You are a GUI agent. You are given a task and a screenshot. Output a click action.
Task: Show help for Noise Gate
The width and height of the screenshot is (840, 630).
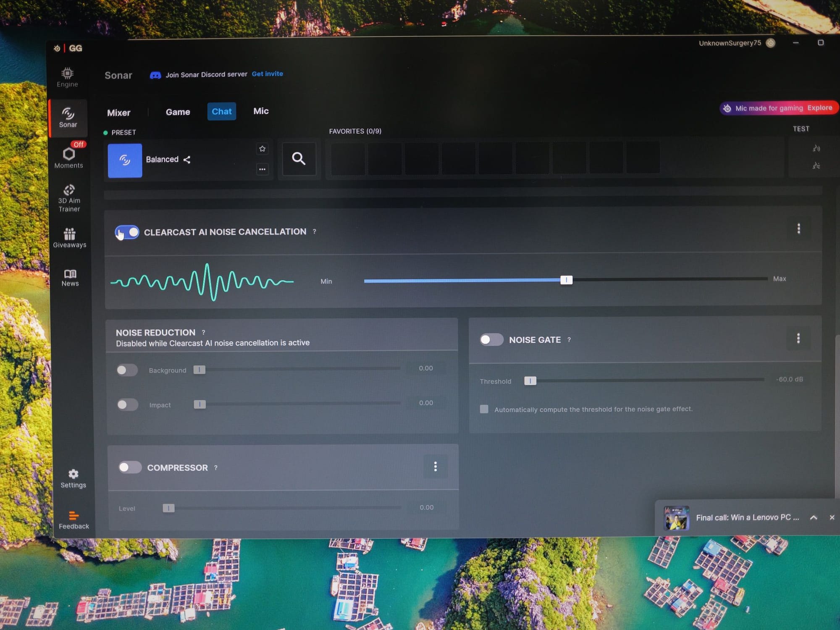(x=569, y=340)
